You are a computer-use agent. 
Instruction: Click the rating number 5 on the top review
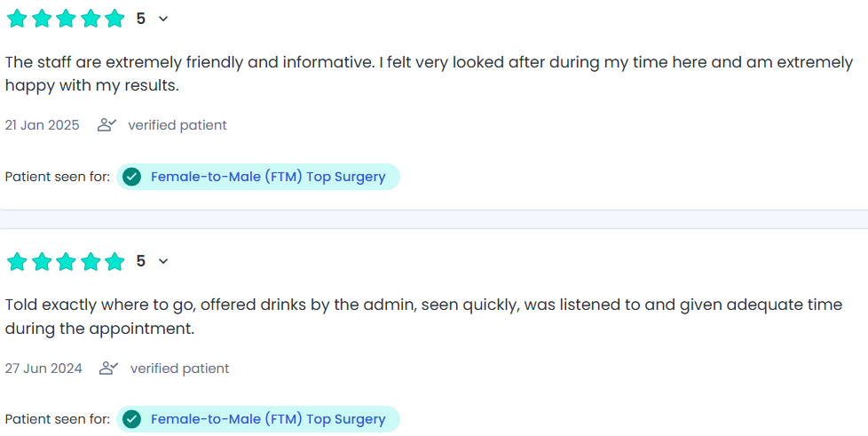pos(141,19)
